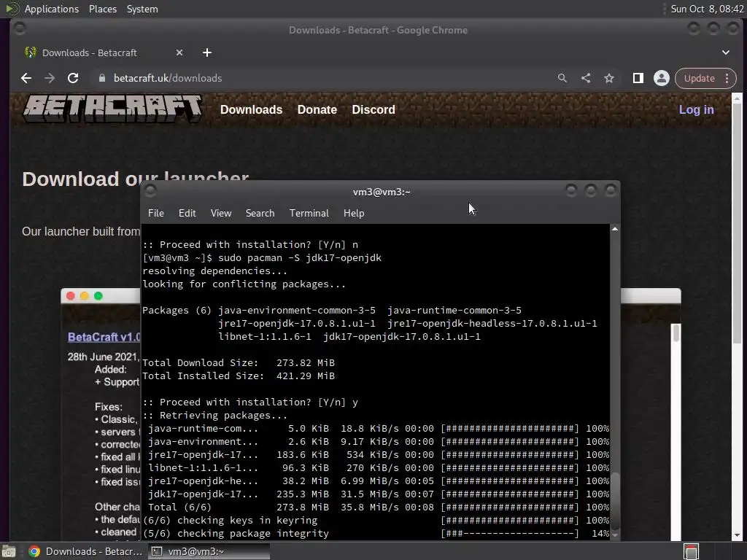Open Chrome's page search magnifier icon
This screenshot has width=747, height=560.
point(562,78)
